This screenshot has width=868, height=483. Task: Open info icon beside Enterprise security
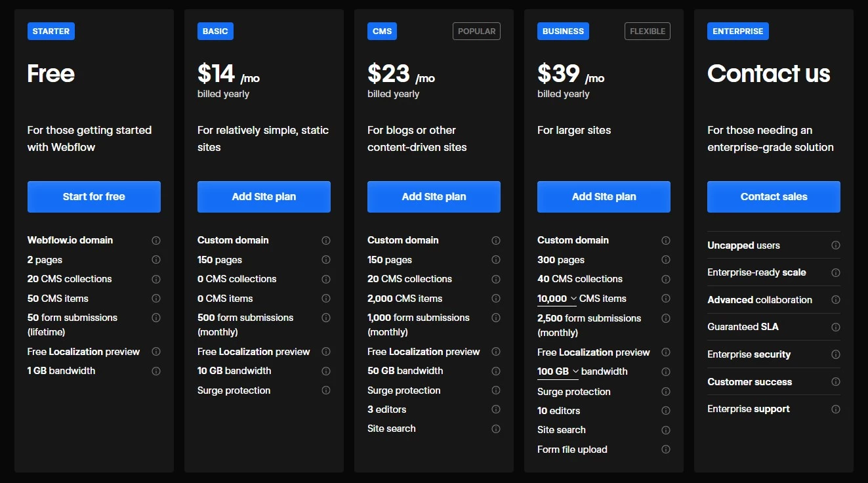pos(836,354)
